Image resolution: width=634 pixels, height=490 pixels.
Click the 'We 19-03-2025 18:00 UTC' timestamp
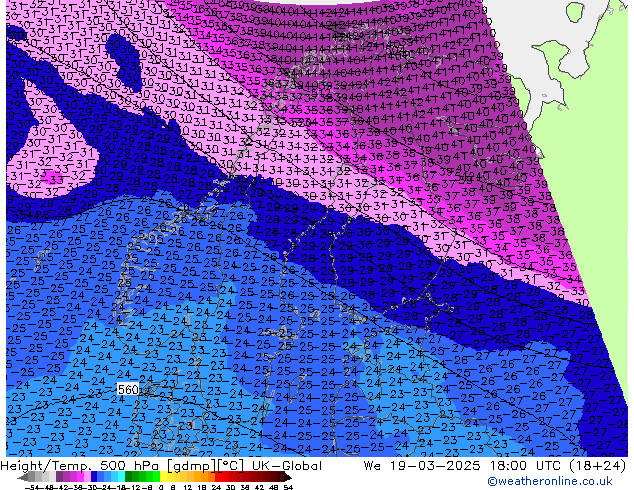coord(462,466)
